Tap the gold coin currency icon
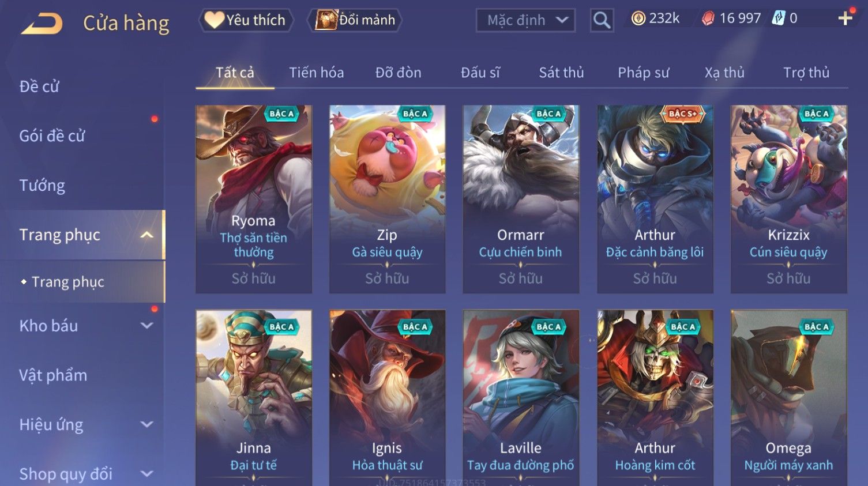 click(638, 18)
